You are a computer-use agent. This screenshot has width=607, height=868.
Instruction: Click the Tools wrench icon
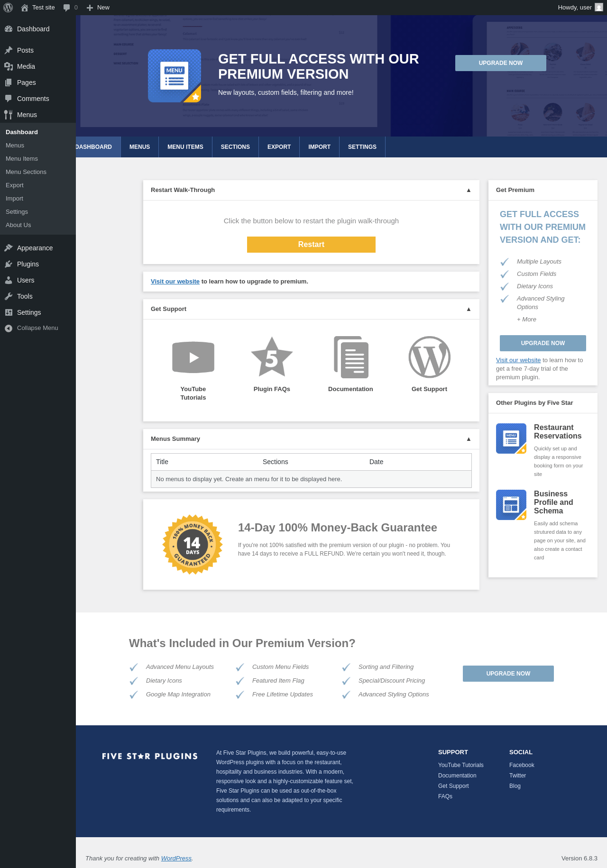point(9,296)
